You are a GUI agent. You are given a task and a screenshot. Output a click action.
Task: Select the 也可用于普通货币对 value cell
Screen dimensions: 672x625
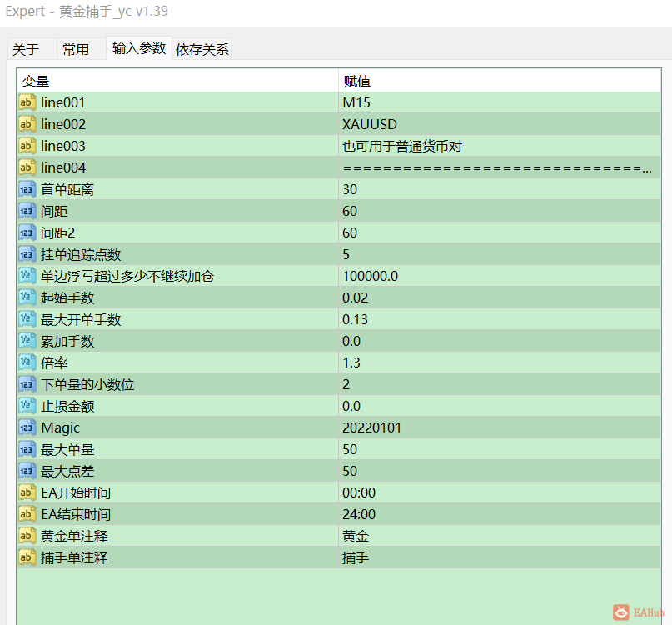coord(500,146)
